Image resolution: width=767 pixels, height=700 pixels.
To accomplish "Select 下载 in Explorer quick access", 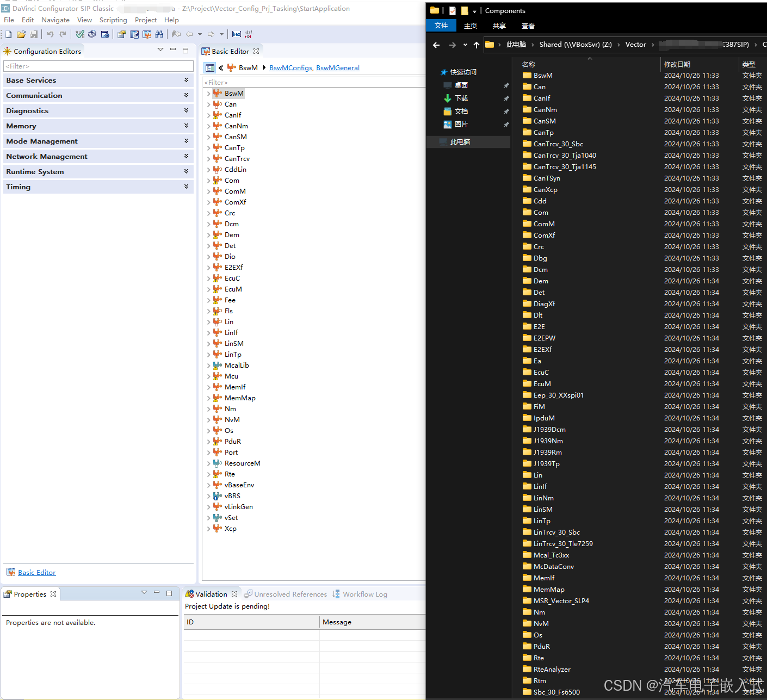I will (x=461, y=98).
